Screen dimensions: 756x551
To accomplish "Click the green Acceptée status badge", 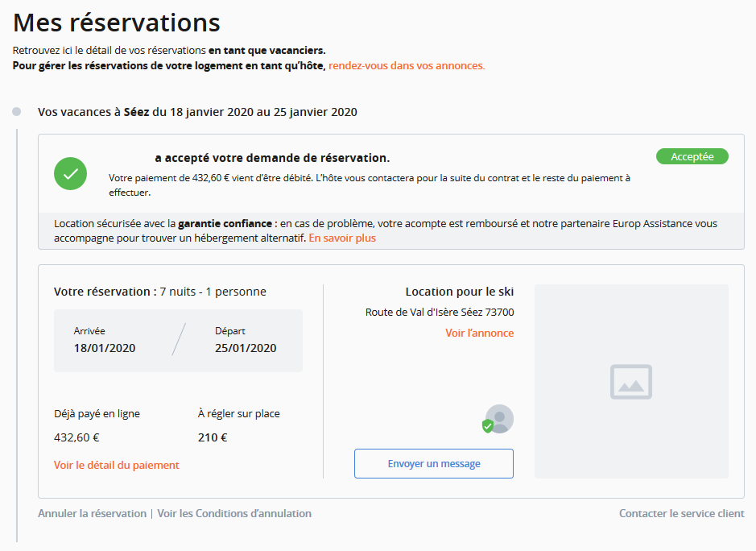I will (692, 156).
